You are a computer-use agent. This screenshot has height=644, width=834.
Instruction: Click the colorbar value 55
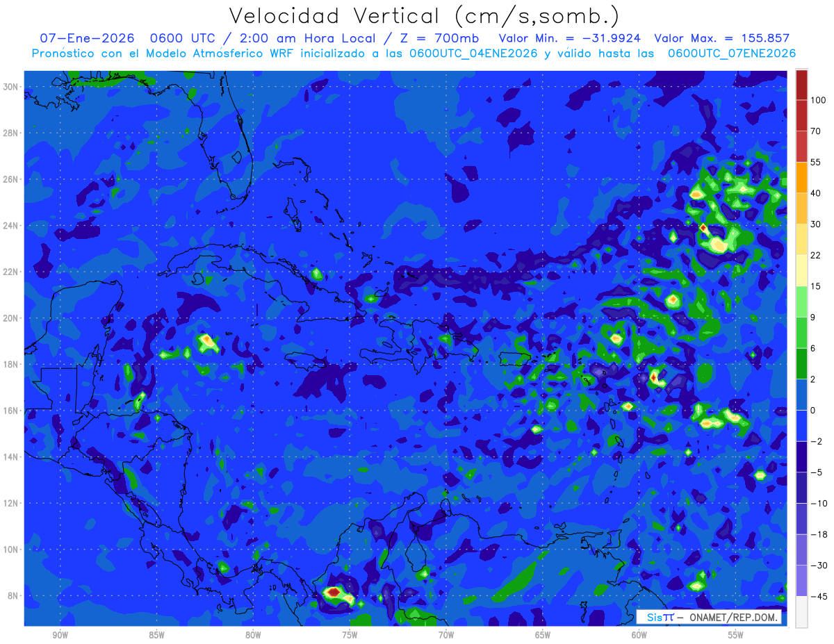pyautogui.click(x=816, y=162)
